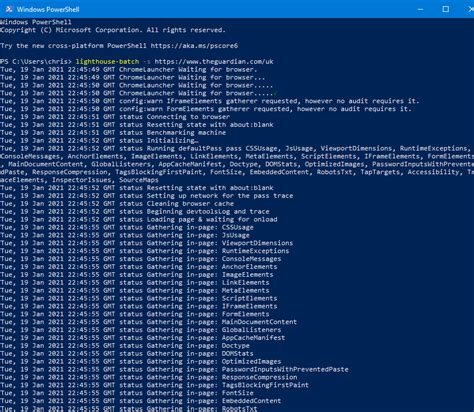Image resolution: width=474 pixels, height=412 pixels.
Task: Click 'Gathering in-page: MetaElements' line
Action: pos(135,291)
